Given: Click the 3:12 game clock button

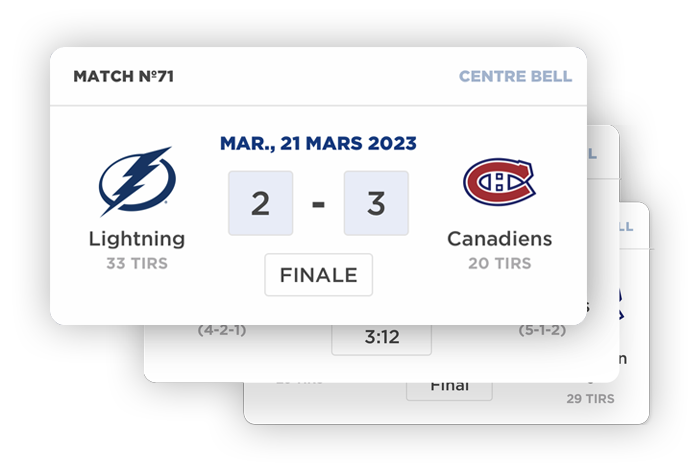Looking at the screenshot, I should click(x=381, y=337).
